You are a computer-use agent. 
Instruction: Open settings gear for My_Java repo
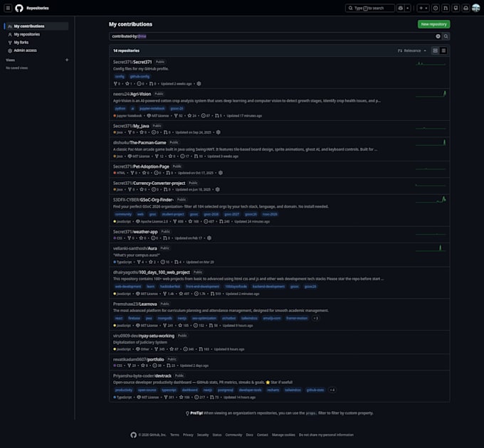219,132
